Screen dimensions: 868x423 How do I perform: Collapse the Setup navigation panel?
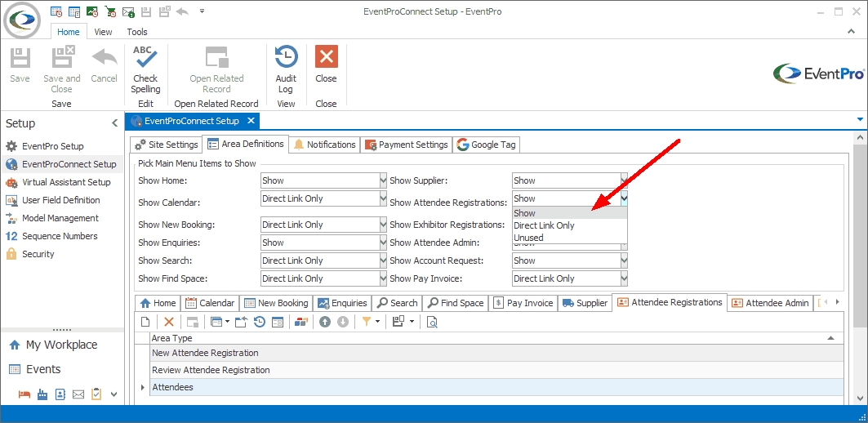114,123
